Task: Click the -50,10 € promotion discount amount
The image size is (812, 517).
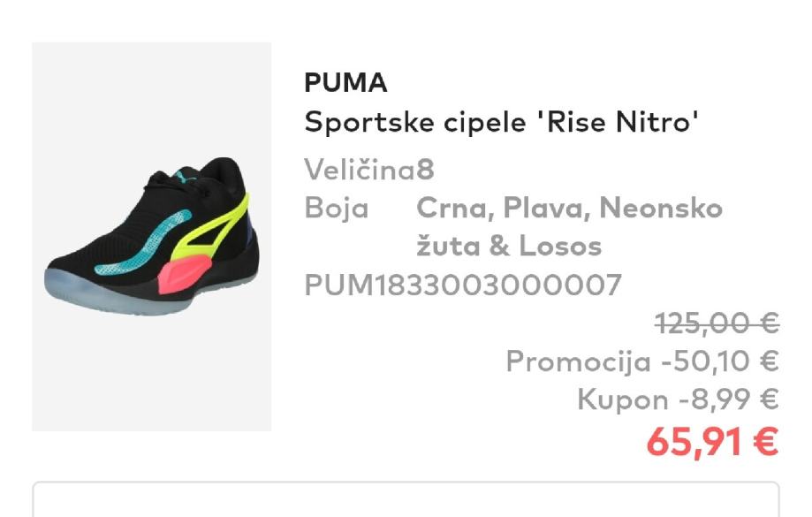Action: pyautogui.click(x=720, y=361)
